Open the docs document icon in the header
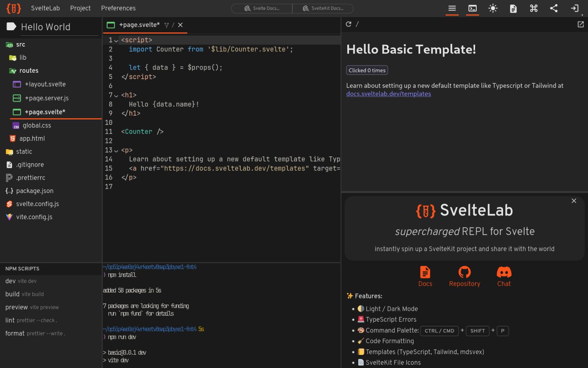588x368 pixels. pyautogui.click(x=513, y=8)
